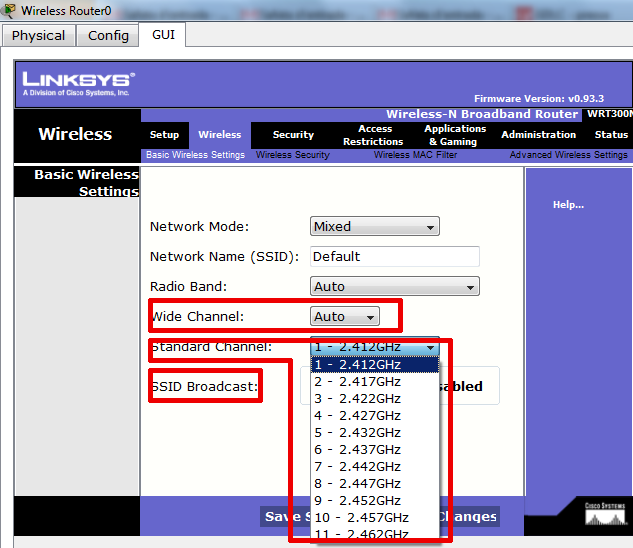The height and width of the screenshot is (548, 633).
Task: Open the Administration section
Action: pos(538,135)
